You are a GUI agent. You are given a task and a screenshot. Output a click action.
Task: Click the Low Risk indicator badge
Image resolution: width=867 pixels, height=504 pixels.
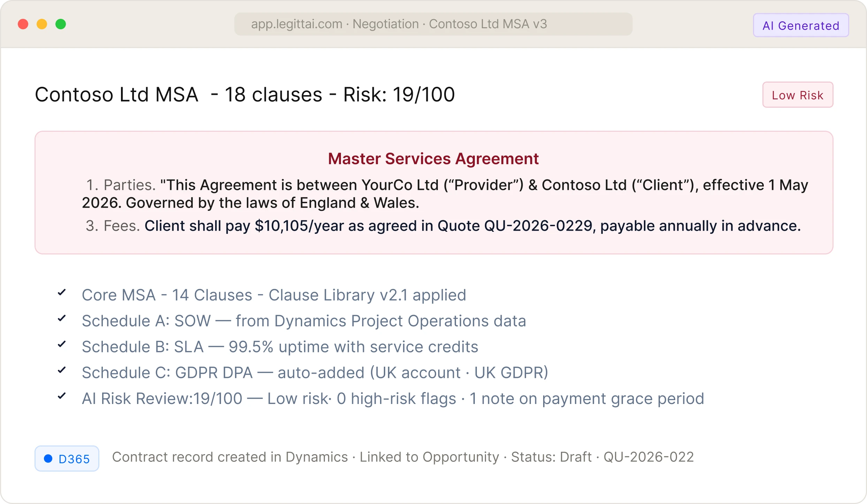tap(797, 94)
